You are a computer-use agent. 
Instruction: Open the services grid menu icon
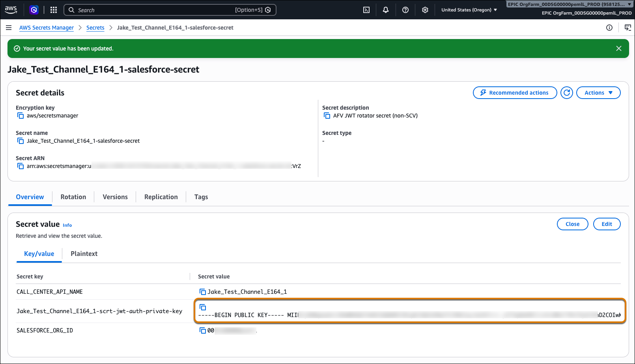[54, 10]
